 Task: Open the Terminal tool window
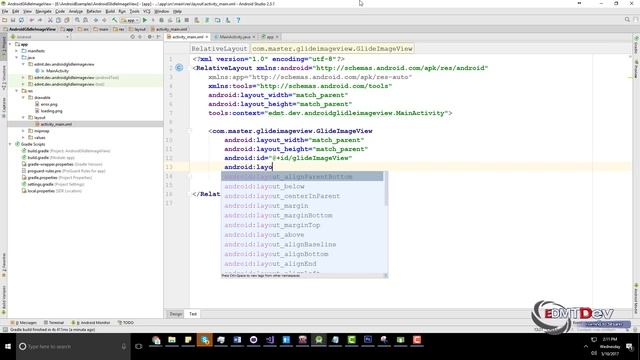[x=54, y=322]
